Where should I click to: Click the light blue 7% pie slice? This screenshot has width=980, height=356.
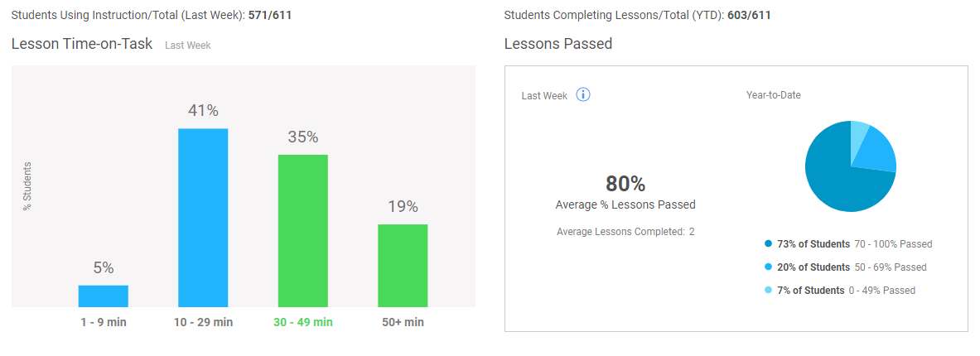click(858, 132)
